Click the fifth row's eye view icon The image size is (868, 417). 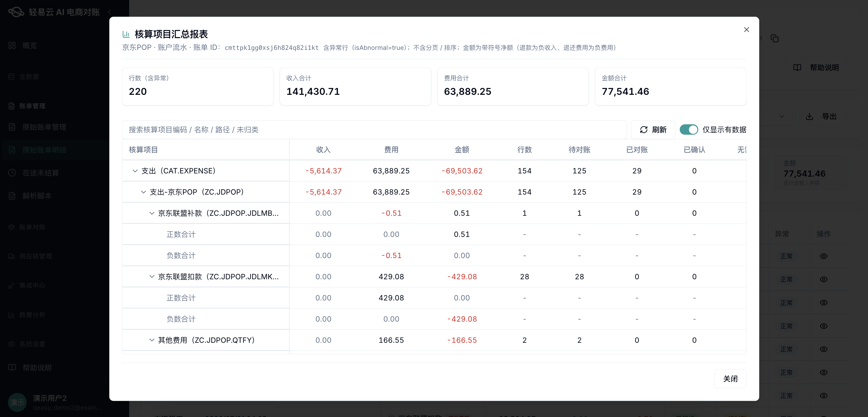click(x=824, y=349)
